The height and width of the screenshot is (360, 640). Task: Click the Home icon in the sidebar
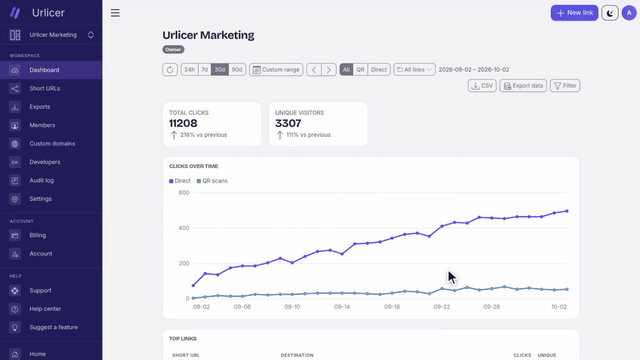[x=15, y=354]
